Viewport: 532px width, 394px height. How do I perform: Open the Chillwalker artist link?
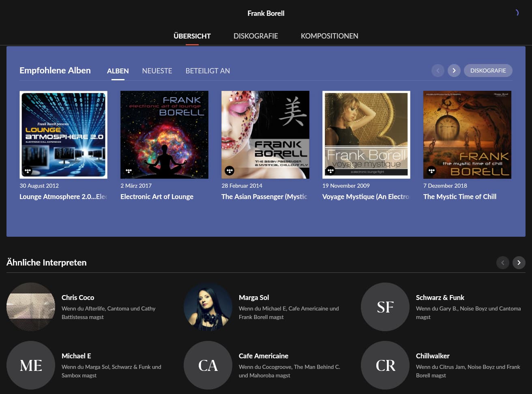433,356
